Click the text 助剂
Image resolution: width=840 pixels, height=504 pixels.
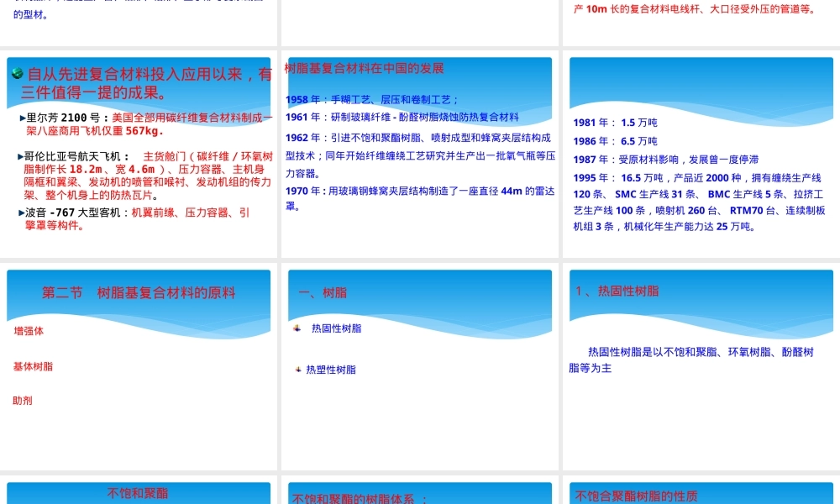click(23, 401)
